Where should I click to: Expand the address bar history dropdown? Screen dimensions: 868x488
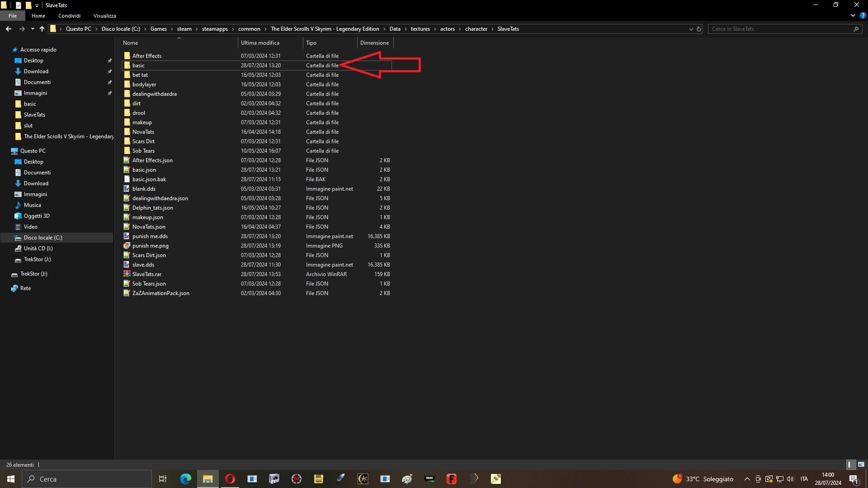pos(691,29)
